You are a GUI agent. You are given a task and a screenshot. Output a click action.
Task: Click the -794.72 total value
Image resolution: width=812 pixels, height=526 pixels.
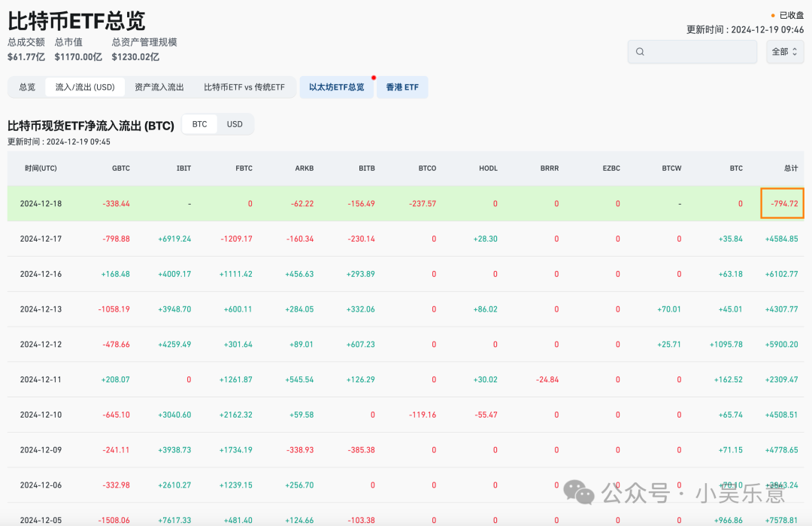pyautogui.click(x=784, y=204)
